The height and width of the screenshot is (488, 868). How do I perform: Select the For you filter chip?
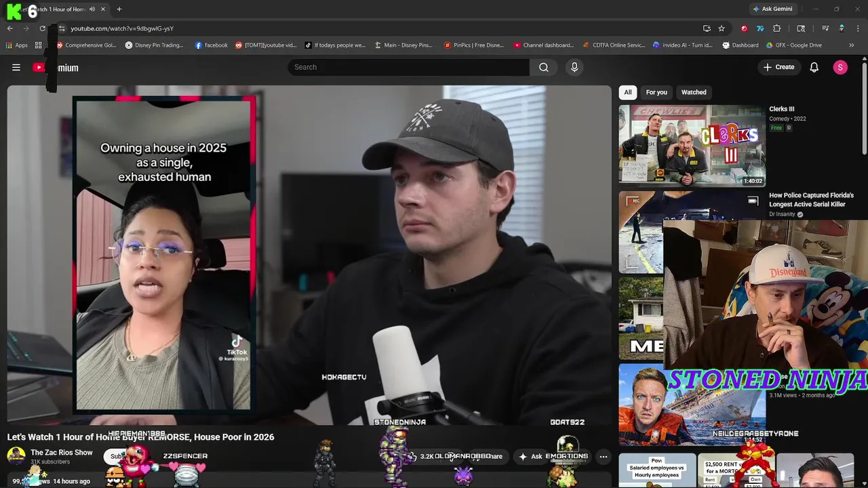point(656,92)
